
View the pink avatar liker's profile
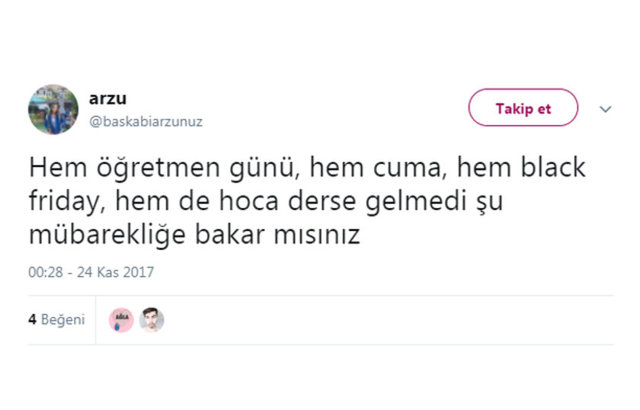(x=121, y=320)
